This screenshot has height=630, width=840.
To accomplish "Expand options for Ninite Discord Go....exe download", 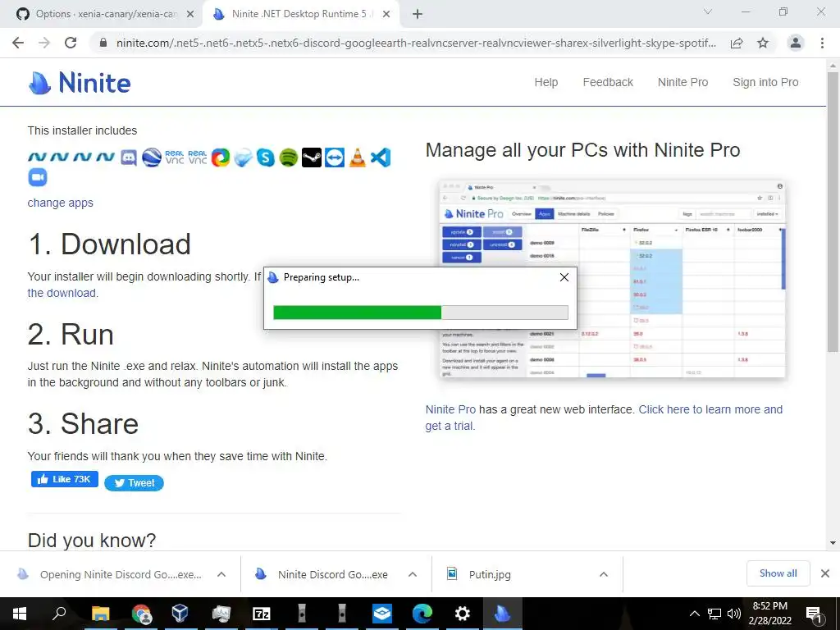I will 413,574.
